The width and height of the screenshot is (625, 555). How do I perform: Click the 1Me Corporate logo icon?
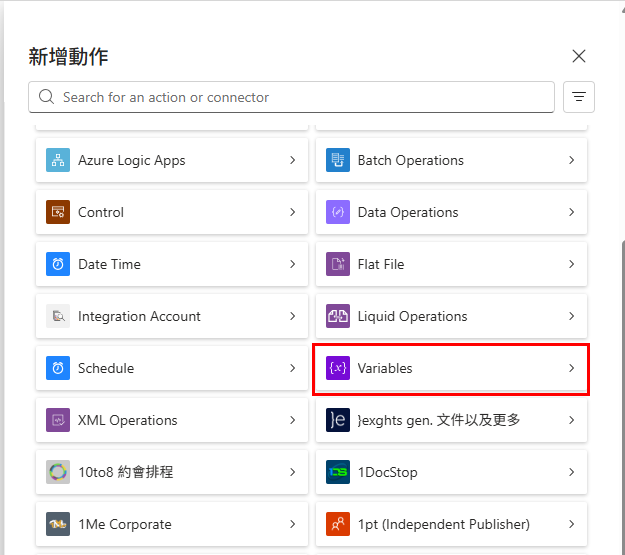click(x=58, y=524)
